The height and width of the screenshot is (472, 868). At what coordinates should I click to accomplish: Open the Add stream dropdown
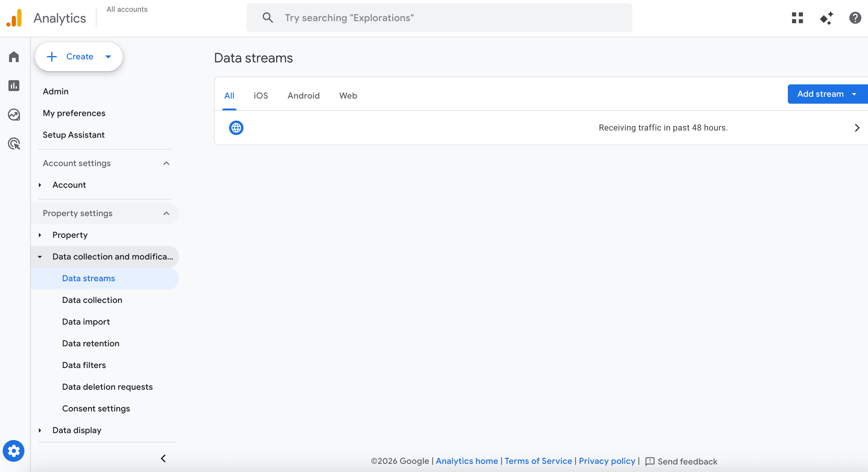[x=854, y=94]
